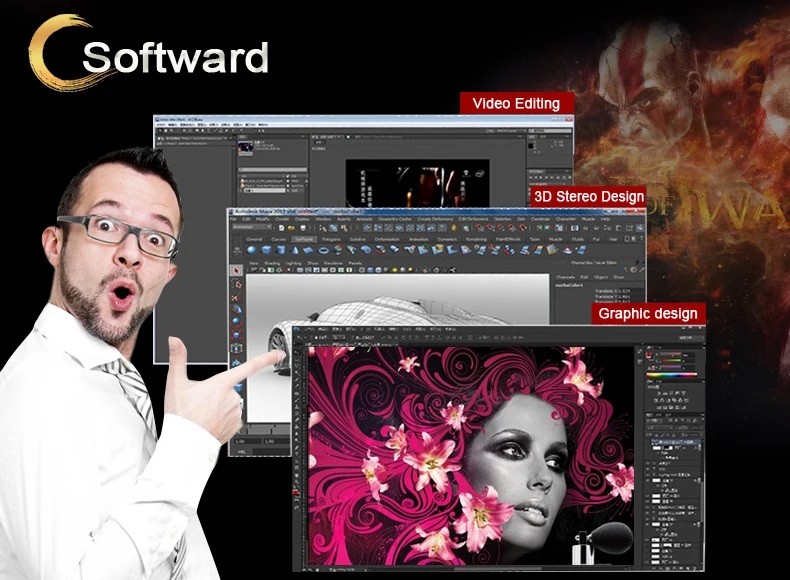
Task: Open viewport Lighting menu in Maya
Action: tap(294, 263)
